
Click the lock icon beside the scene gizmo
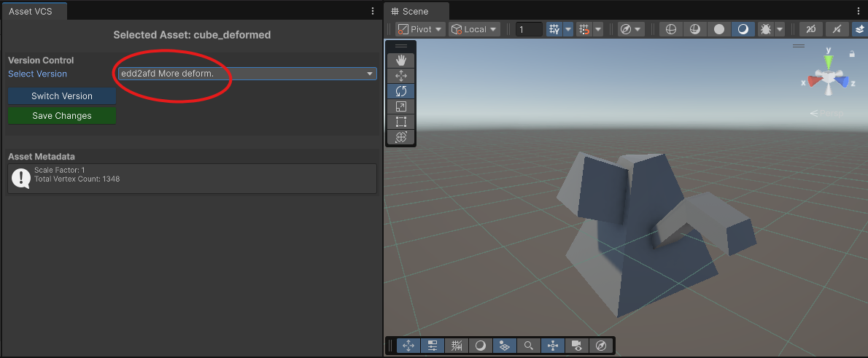[x=852, y=54]
